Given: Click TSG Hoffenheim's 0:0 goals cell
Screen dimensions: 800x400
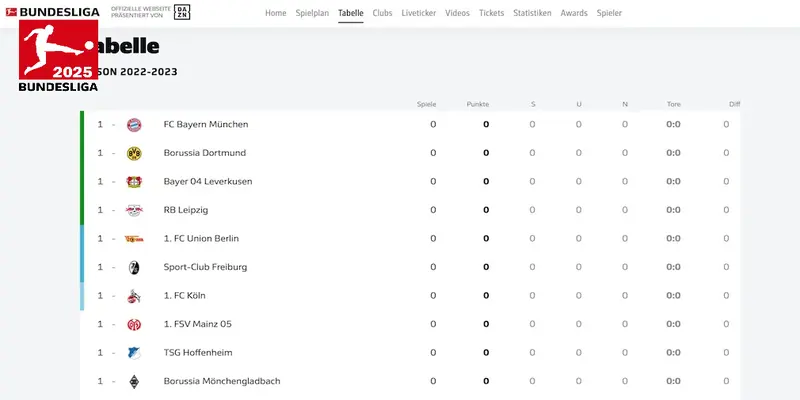Looking at the screenshot, I should [673, 353].
